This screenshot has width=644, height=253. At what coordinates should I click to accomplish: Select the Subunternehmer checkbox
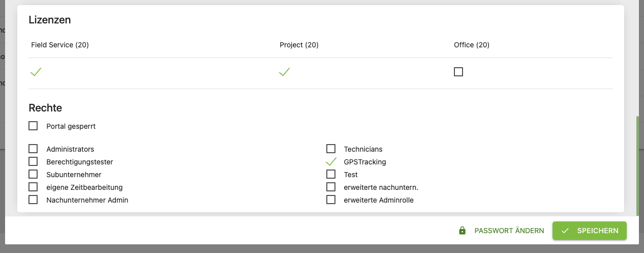[33, 174]
